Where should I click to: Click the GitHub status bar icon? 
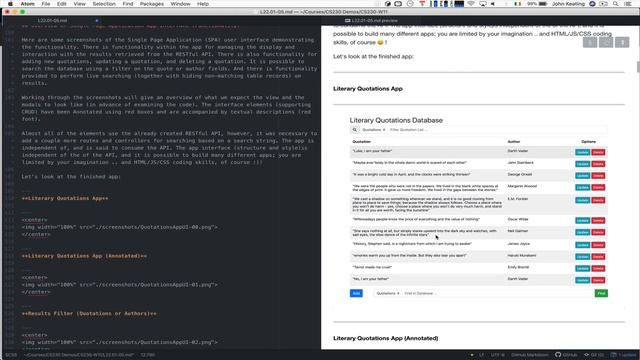coord(566,355)
